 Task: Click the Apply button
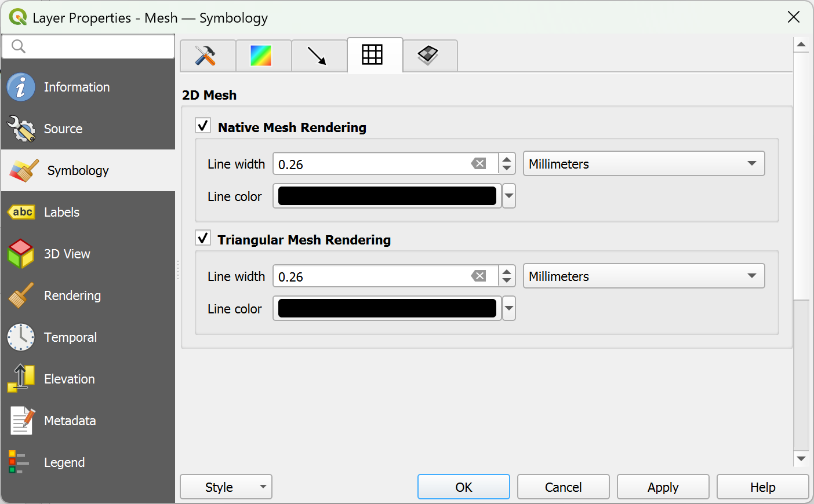click(x=663, y=487)
